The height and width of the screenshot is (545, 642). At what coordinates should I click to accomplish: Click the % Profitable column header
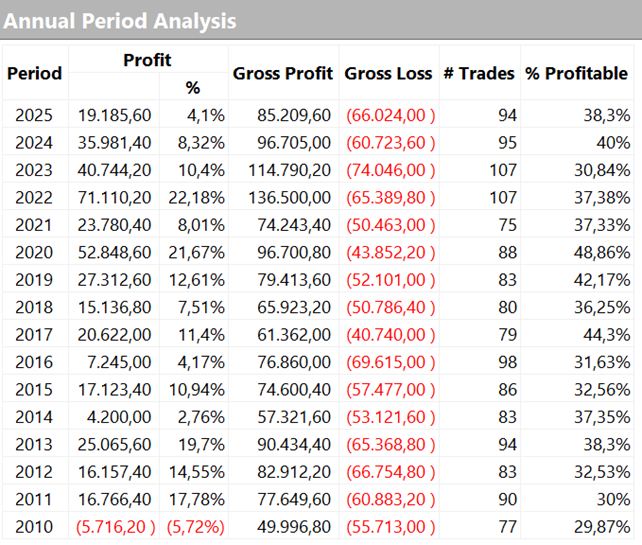click(x=577, y=73)
